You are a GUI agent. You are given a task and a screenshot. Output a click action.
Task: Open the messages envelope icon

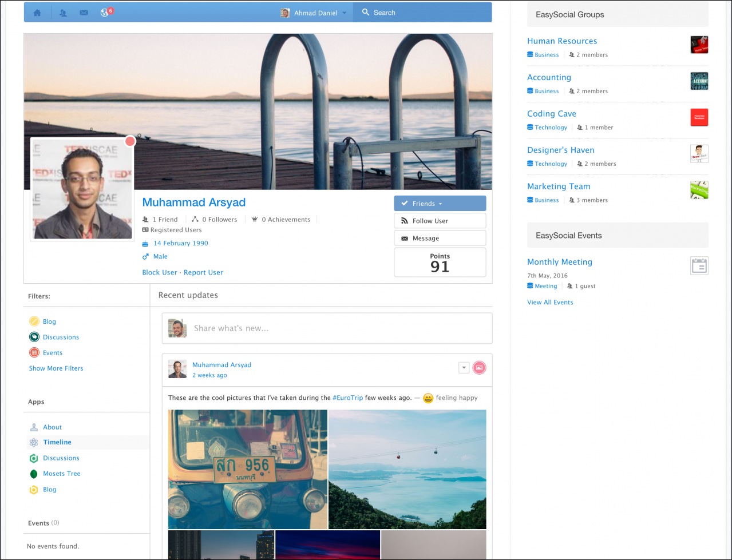(x=84, y=13)
